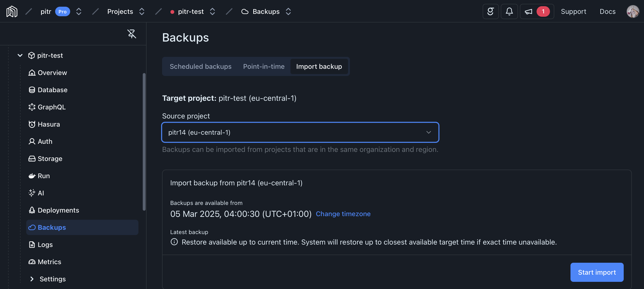
Task: Go to the Auth section
Action: point(44,141)
